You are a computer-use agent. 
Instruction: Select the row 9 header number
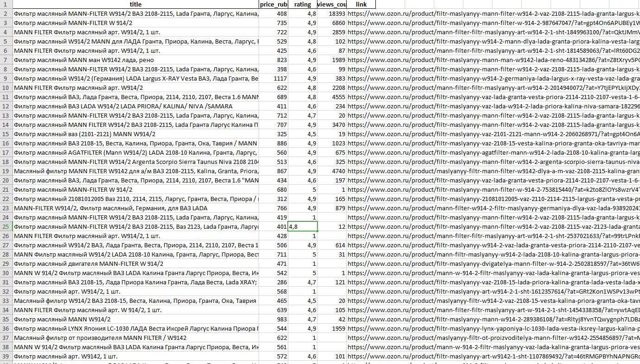coord(6,78)
